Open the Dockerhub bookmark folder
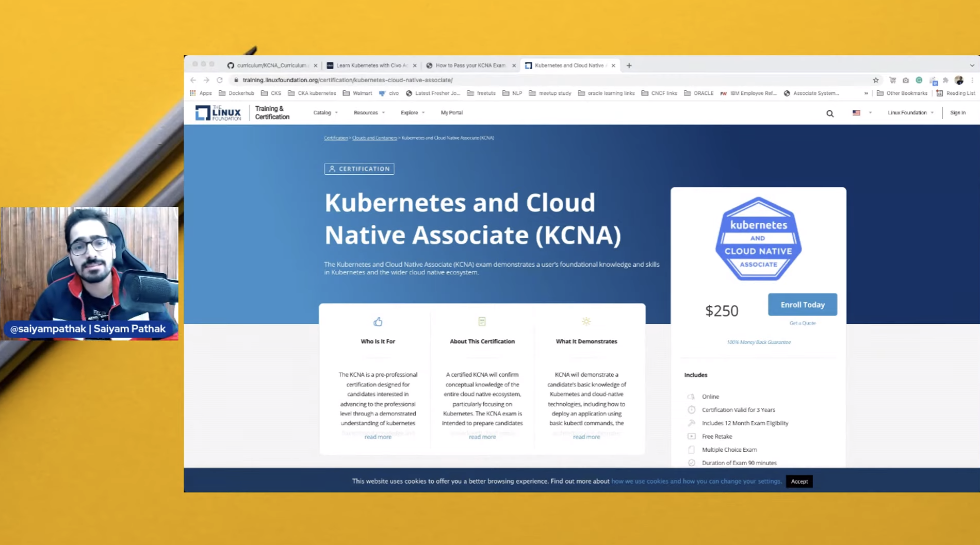The height and width of the screenshot is (545, 980). [x=236, y=93]
